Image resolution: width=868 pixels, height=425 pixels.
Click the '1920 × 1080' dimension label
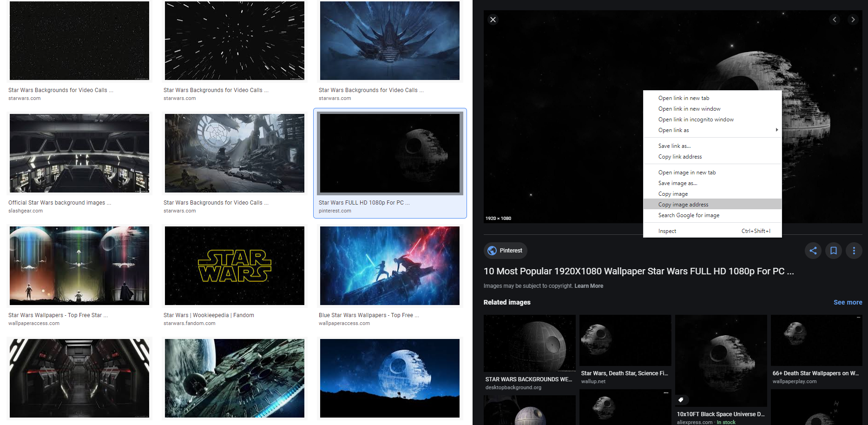pos(498,219)
